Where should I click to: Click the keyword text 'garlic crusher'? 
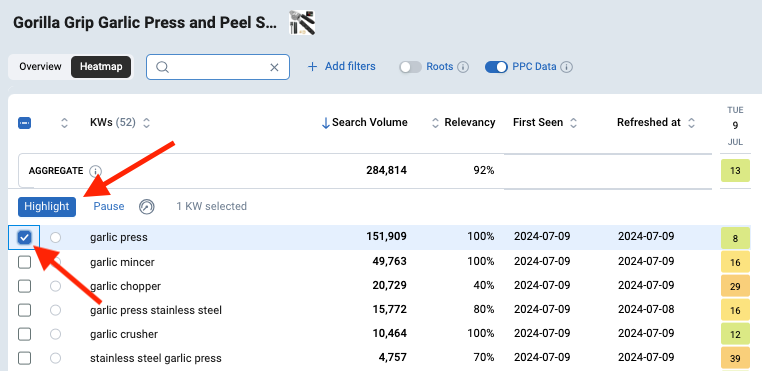[124, 334]
